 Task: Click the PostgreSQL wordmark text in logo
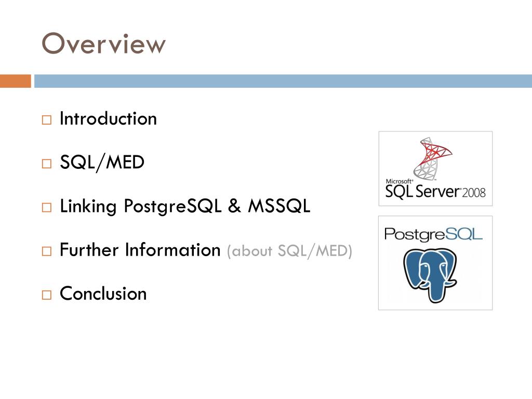coord(433,235)
